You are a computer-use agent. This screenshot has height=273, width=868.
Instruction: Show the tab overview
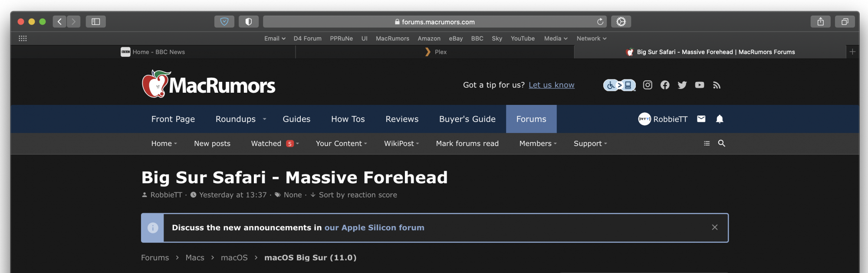pyautogui.click(x=845, y=22)
